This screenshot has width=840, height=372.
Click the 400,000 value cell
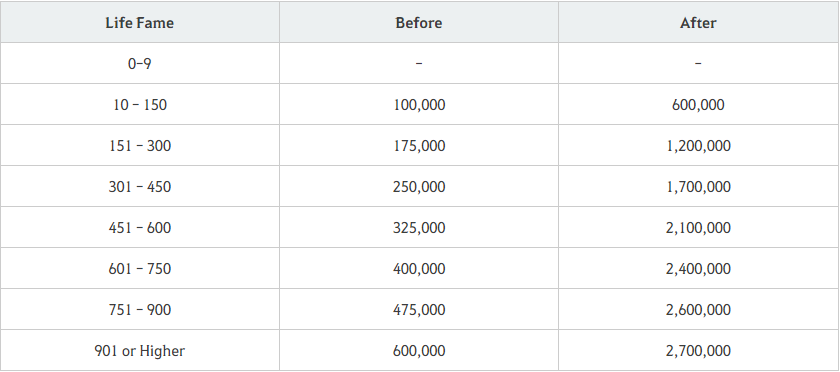[419, 269]
